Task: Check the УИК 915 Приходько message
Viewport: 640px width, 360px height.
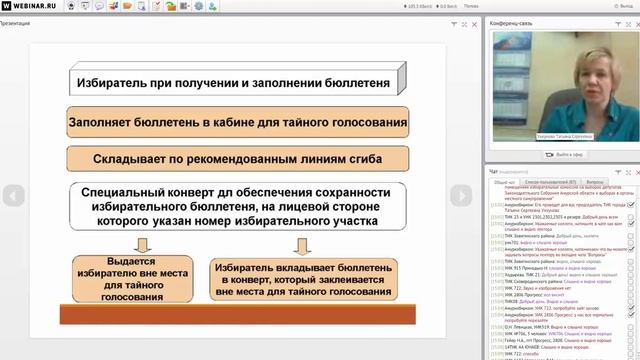Action: [631, 268]
